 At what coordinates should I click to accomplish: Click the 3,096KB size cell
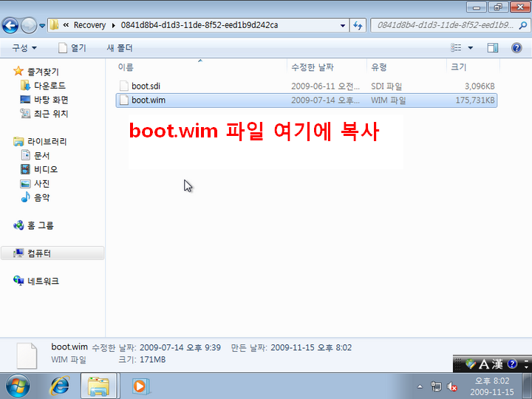480,86
